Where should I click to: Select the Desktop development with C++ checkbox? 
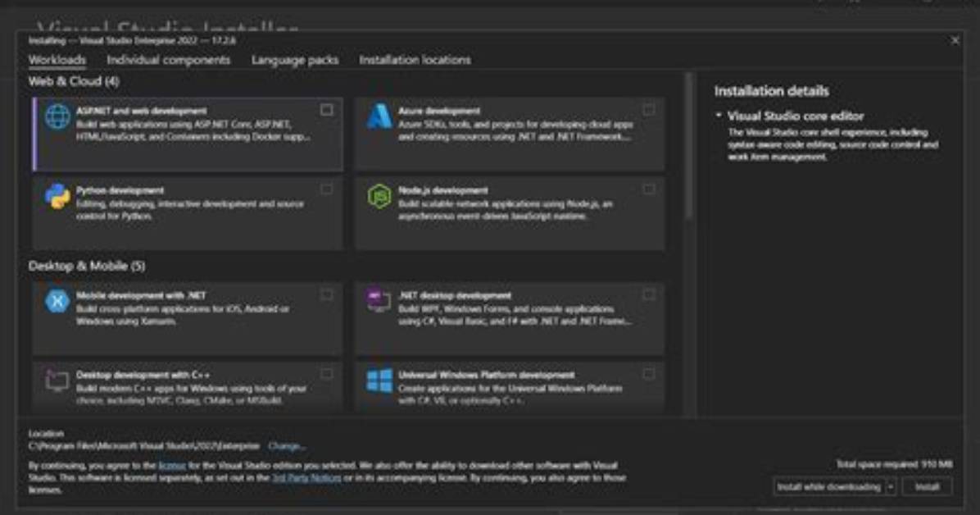pyautogui.click(x=326, y=374)
